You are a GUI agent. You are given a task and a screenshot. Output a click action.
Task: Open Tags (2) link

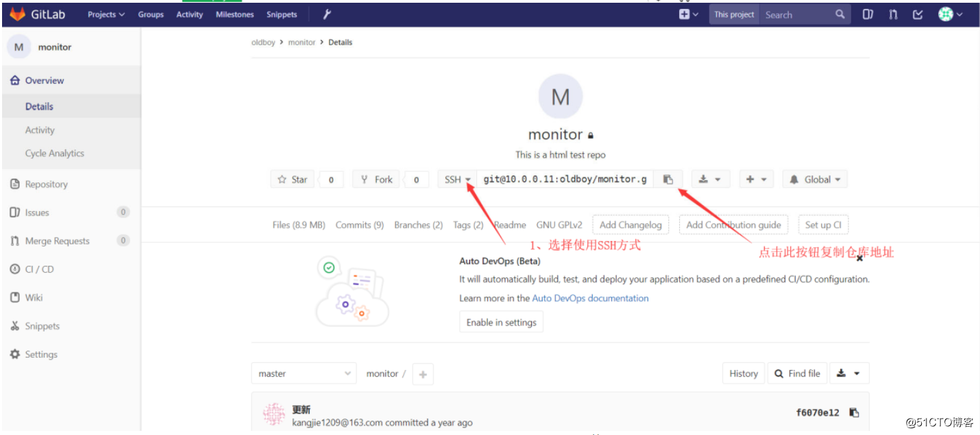(x=468, y=225)
